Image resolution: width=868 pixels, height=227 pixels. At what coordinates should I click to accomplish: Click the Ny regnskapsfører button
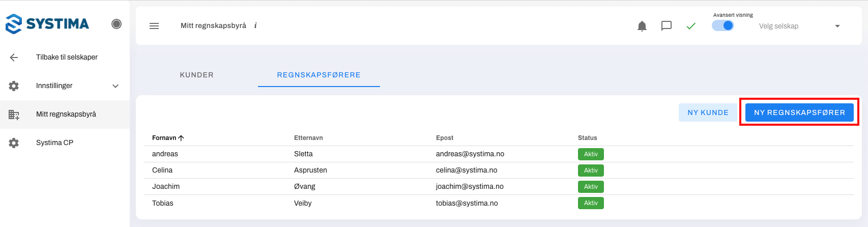(x=799, y=112)
